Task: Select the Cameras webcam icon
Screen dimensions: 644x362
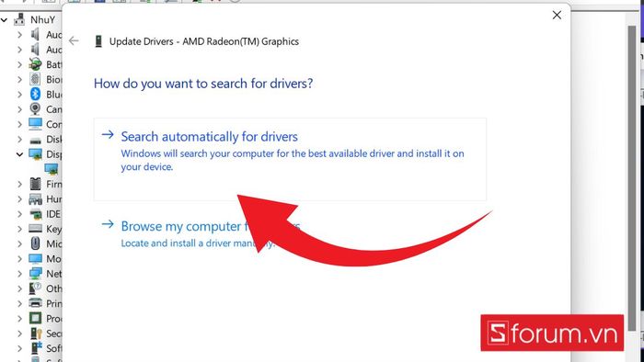Action: (35, 109)
